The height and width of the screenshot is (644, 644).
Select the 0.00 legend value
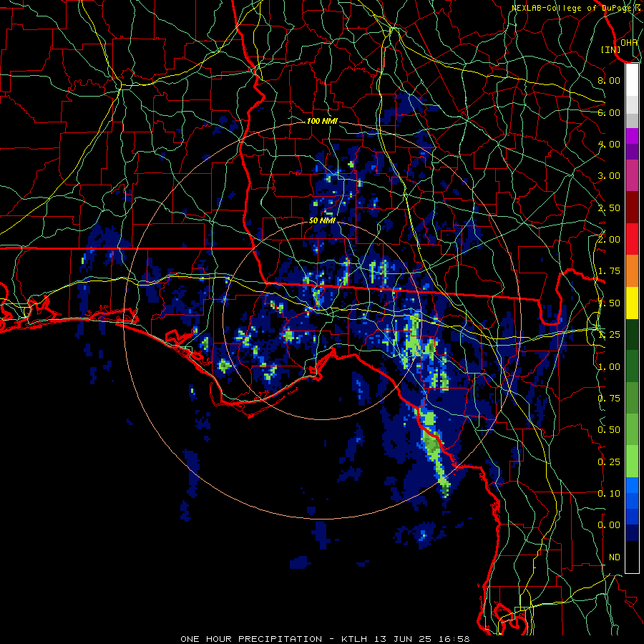609,525
